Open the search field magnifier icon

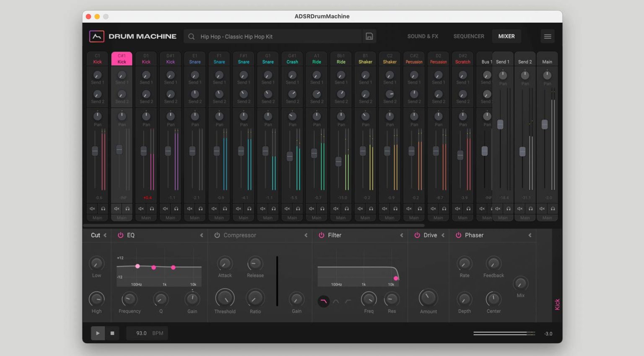[x=191, y=37]
